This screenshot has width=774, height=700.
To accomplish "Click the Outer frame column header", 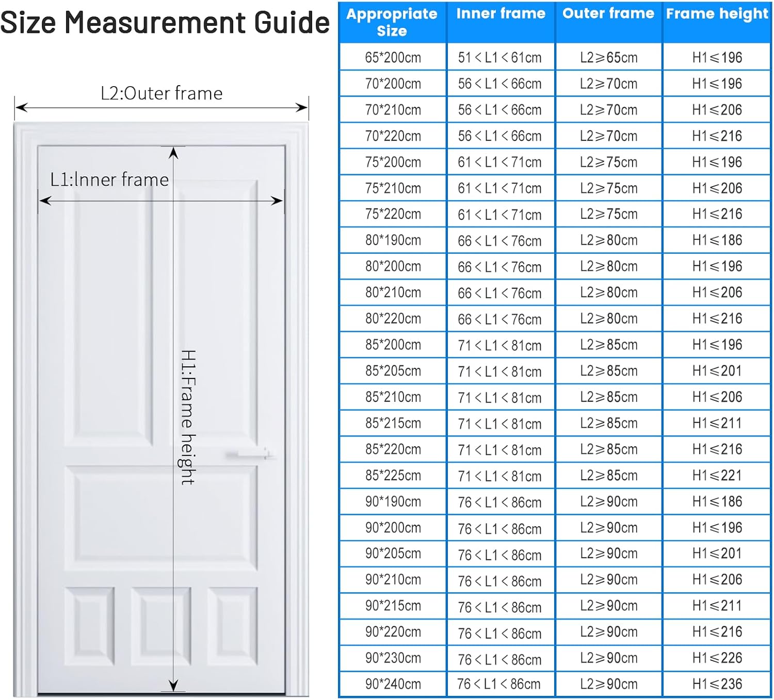I will tap(608, 14).
